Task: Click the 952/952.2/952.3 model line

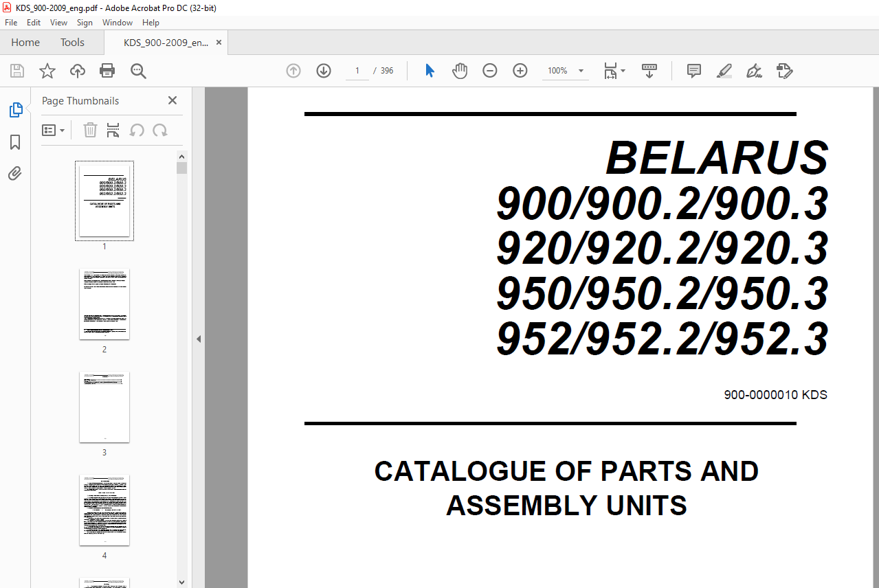Action: click(x=663, y=339)
